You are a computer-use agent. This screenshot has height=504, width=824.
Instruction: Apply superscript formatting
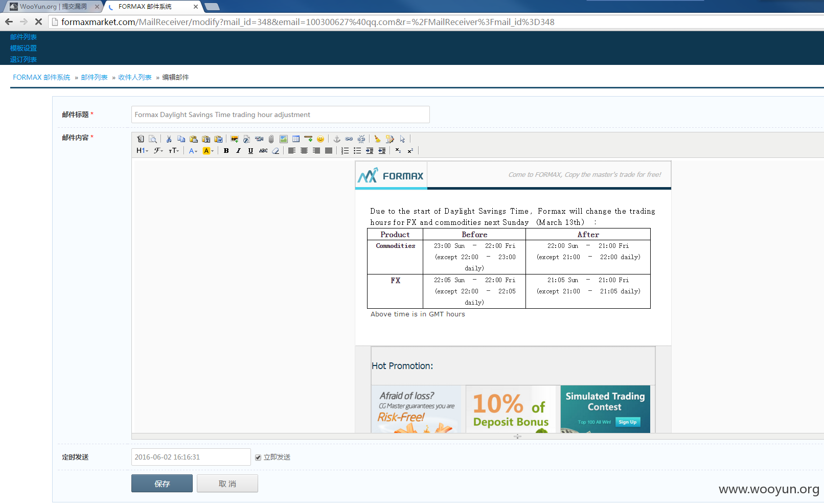(410, 151)
